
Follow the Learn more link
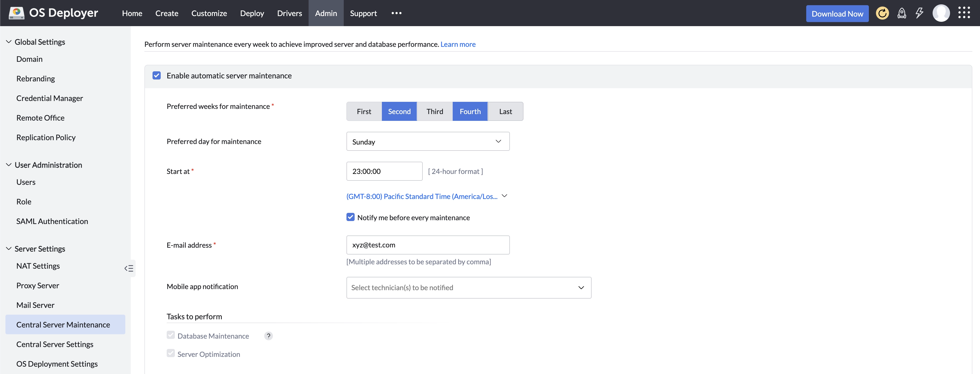pyautogui.click(x=458, y=44)
